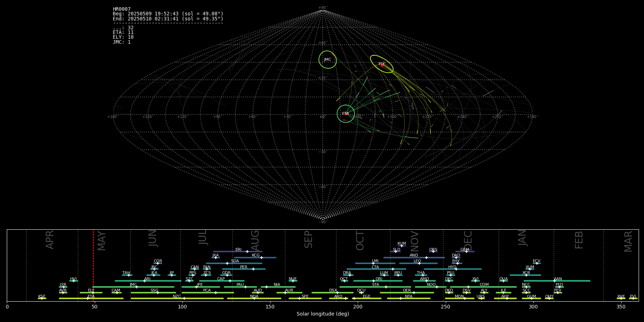
Task: Click the AUG month label in the timeline
Action: click(255, 241)
